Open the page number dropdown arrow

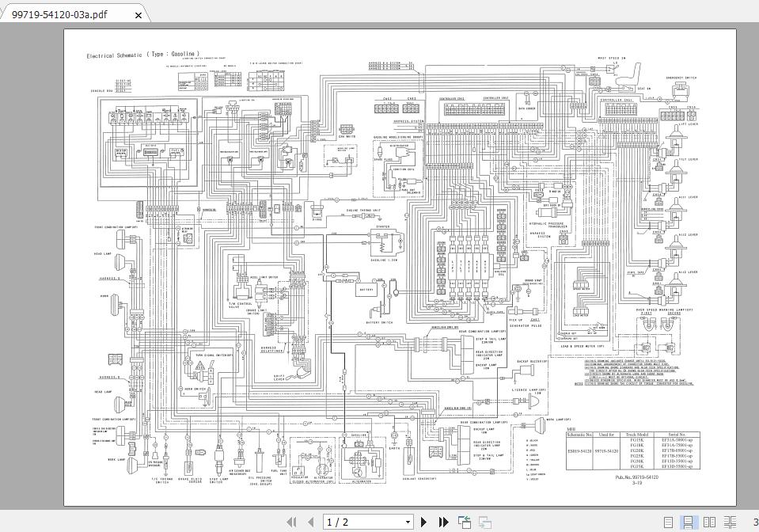[x=408, y=522]
